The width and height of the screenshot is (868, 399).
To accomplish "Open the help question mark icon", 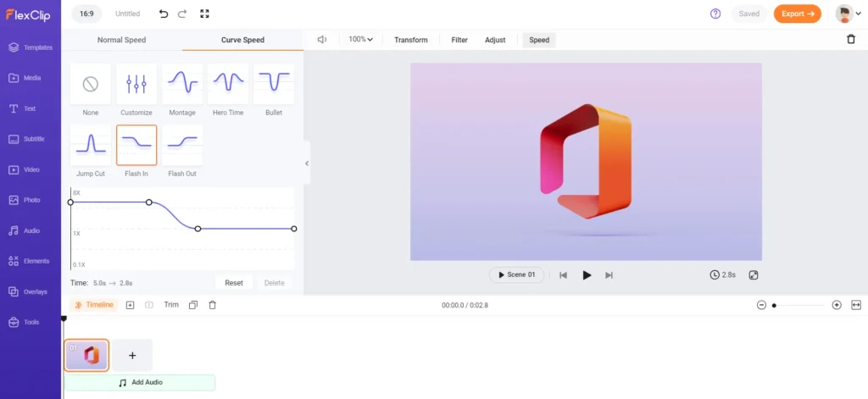I will [x=715, y=14].
